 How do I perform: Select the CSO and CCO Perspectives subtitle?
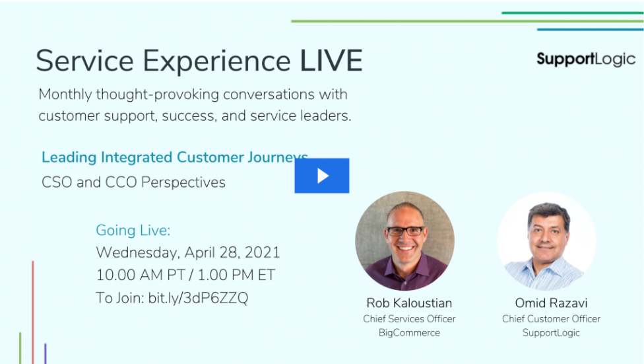133,182
